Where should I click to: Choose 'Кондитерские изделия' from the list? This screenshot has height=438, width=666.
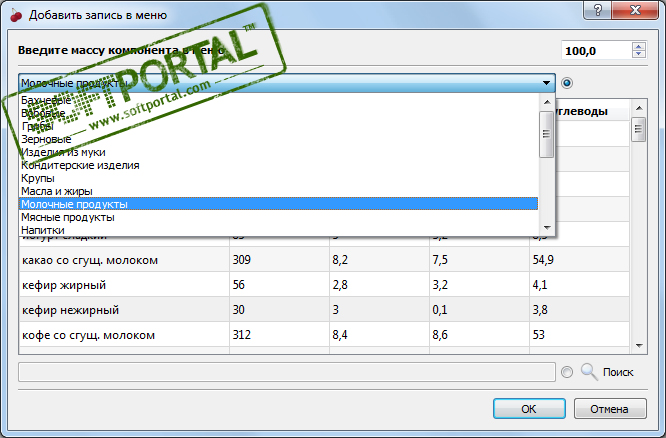click(x=80, y=165)
